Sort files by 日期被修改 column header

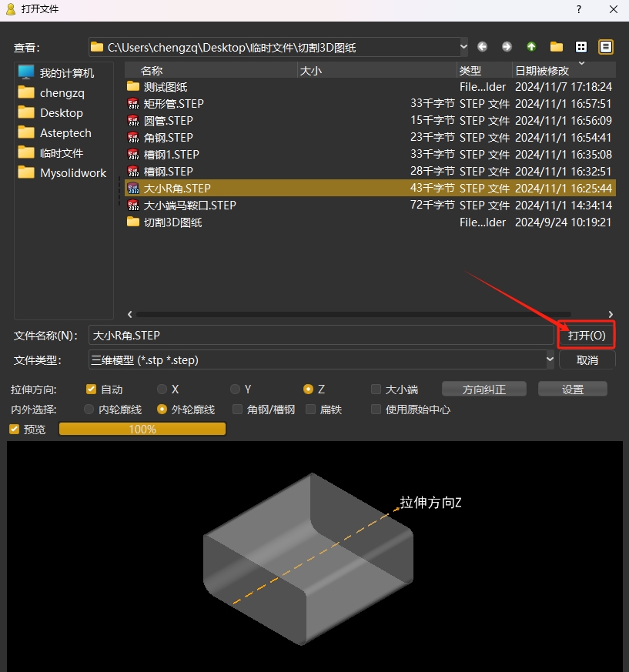point(564,70)
